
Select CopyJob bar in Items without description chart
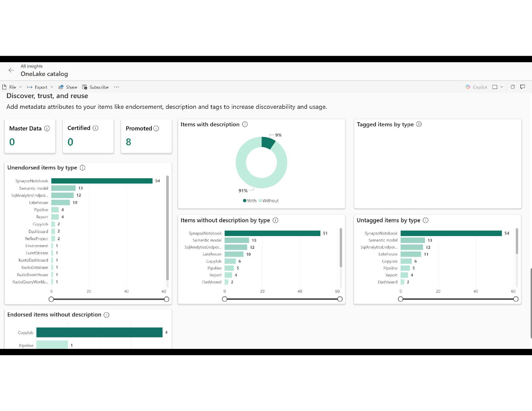[230, 261]
